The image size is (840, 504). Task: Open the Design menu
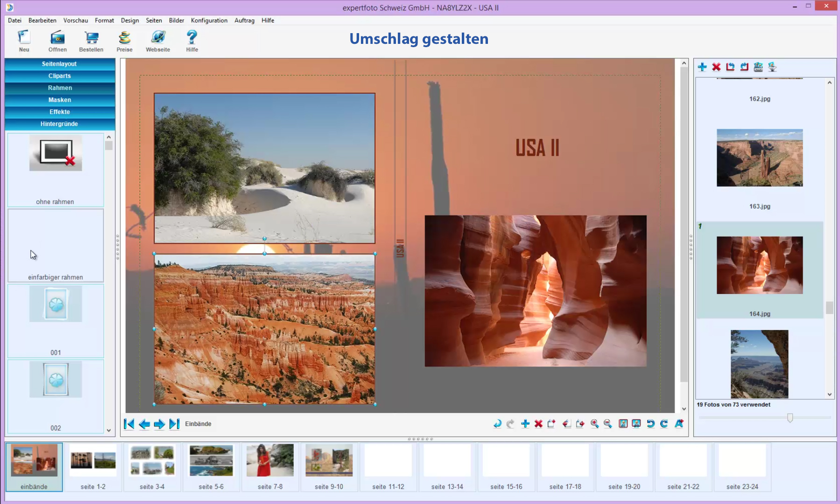coord(130,20)
